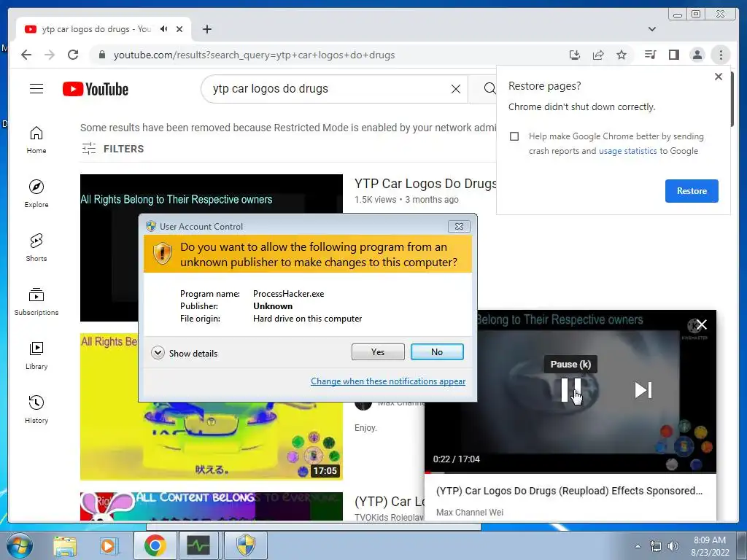The width and height of the screenshot is (747, 560).
Task: Launch Windows Media Player from taskbar
Action: tap(108, 545)
